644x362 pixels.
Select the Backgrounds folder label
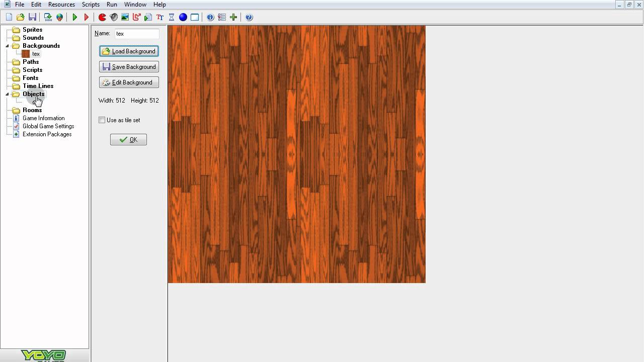pos(41,46)
